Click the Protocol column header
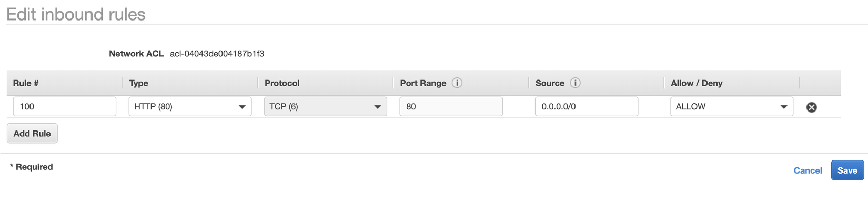This screenshot has width=868, height=211. coord(282,83)
